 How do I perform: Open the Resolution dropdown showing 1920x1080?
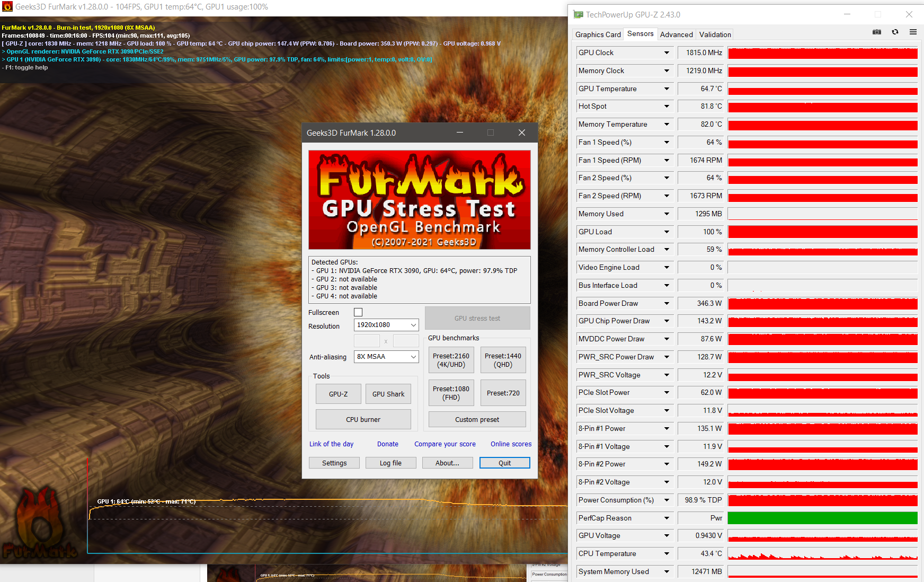(386, 324)
